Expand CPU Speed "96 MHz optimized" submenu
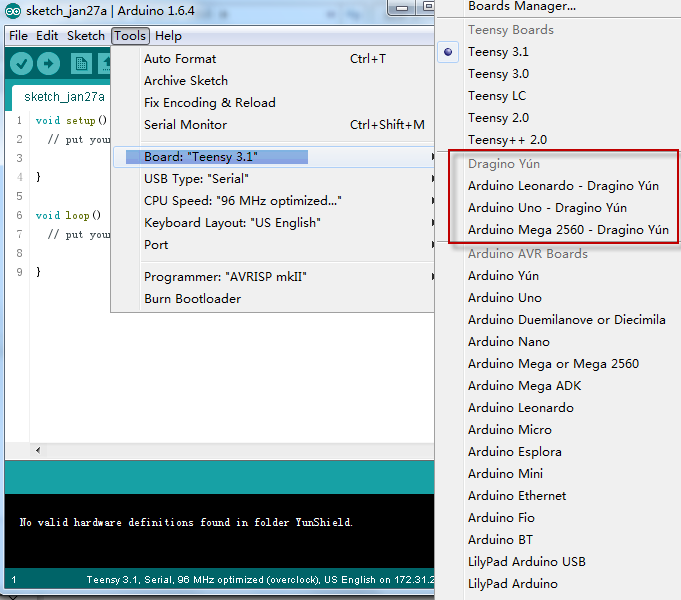 [274, 201]
